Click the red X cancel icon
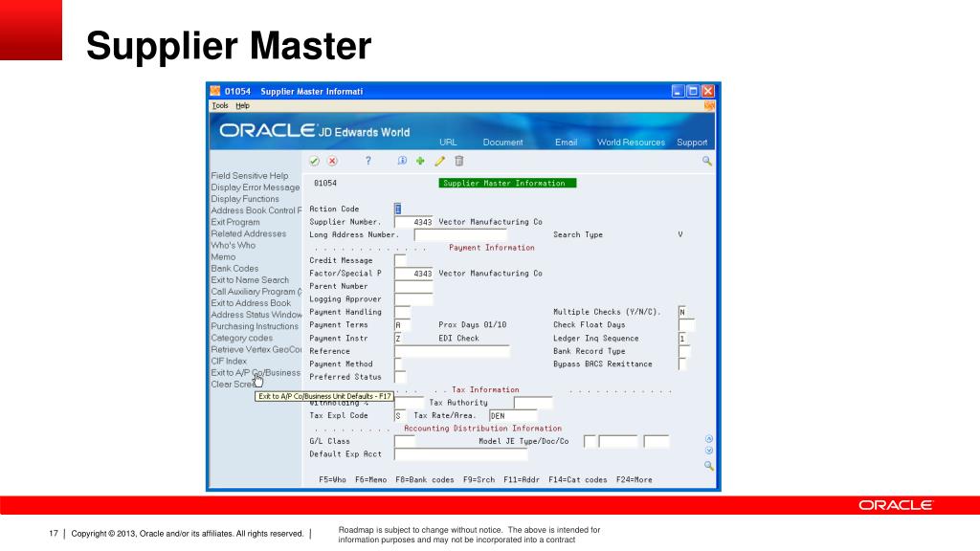The width and height of the screenshot is (980, 551). point(332,161)
